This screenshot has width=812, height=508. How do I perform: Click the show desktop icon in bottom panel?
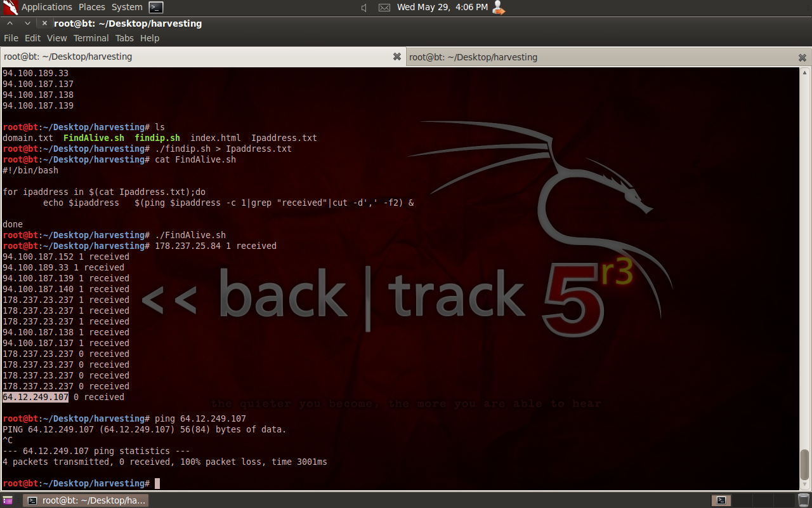coord(8,500)
